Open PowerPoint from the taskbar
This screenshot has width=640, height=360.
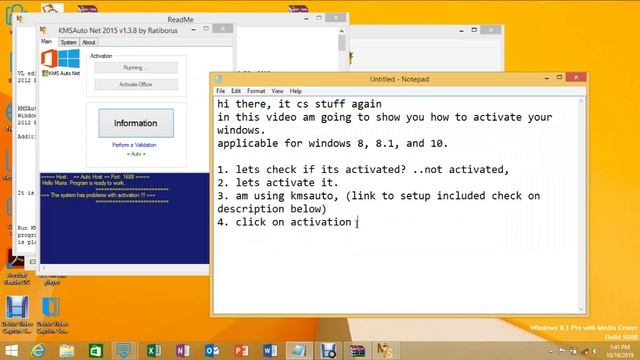tap(241, 351)
